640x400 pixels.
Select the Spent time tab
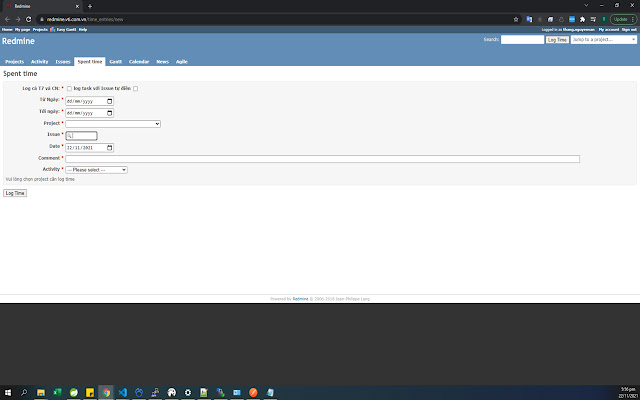90,62
